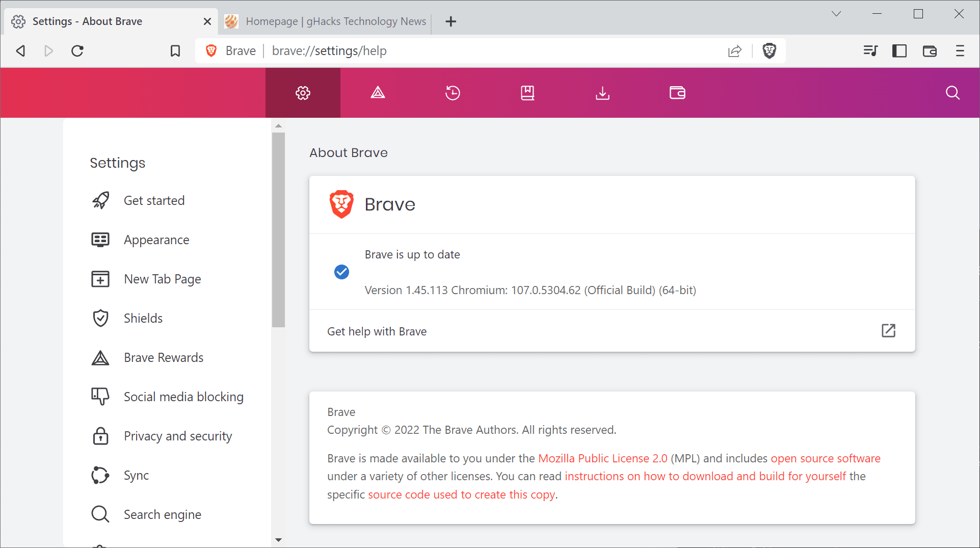Click the forward navigation arrow
Screen dimensions: 980x548
point(48,51)
